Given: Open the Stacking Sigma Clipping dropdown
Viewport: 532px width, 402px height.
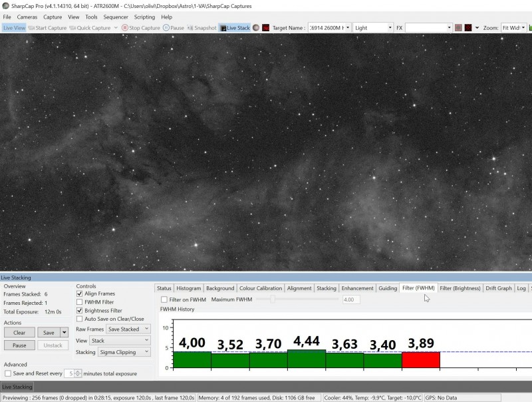Looking at the screenshot, I should [124, 352].
